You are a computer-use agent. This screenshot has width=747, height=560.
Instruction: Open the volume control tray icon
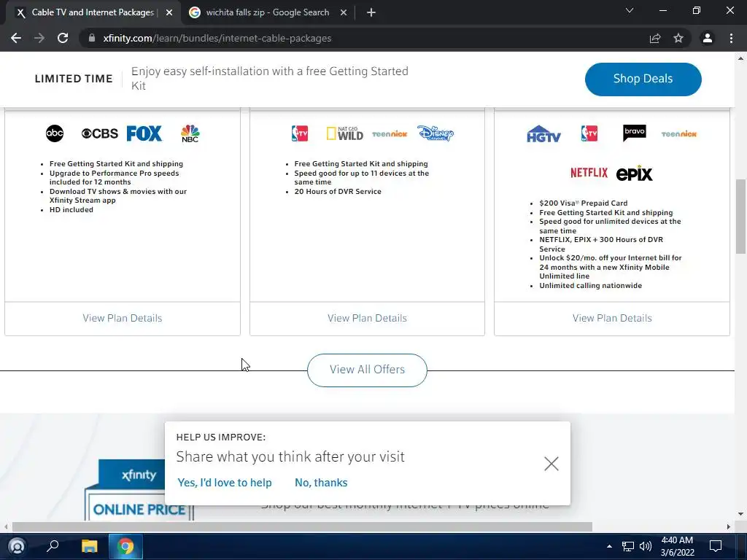(646, 547)
